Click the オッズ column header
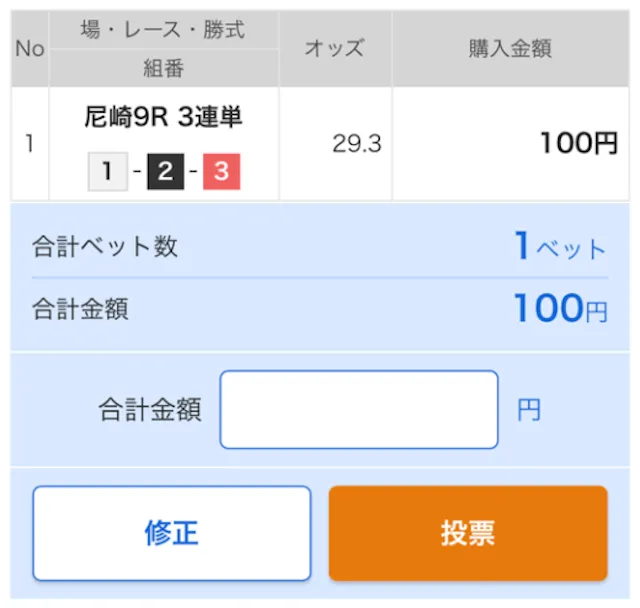This screenshot has height=608, width=640. pos(334,48)
